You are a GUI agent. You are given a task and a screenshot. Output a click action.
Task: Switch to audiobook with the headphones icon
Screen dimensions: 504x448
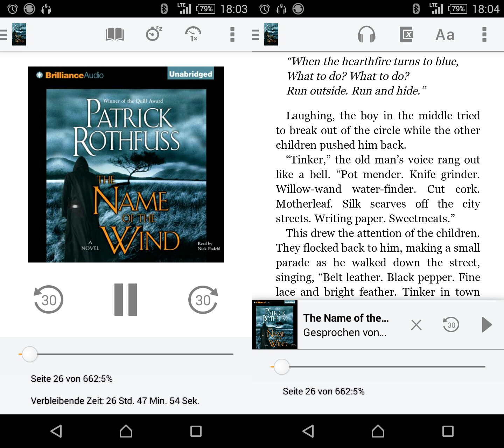tap(366, 35)
